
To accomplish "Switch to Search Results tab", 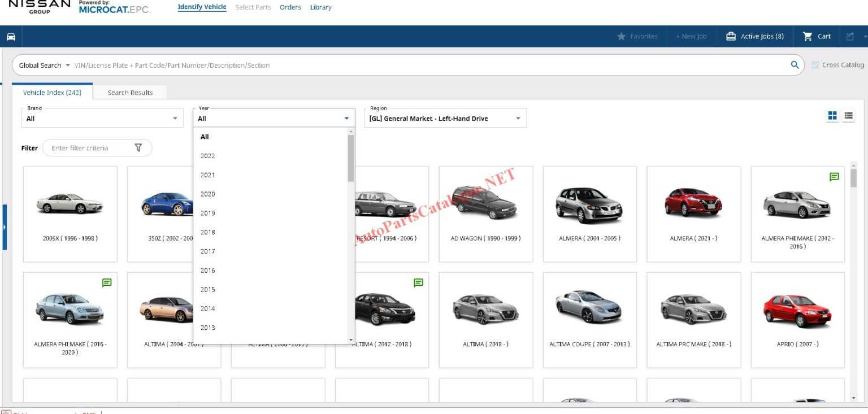I will tap(130, 93).
